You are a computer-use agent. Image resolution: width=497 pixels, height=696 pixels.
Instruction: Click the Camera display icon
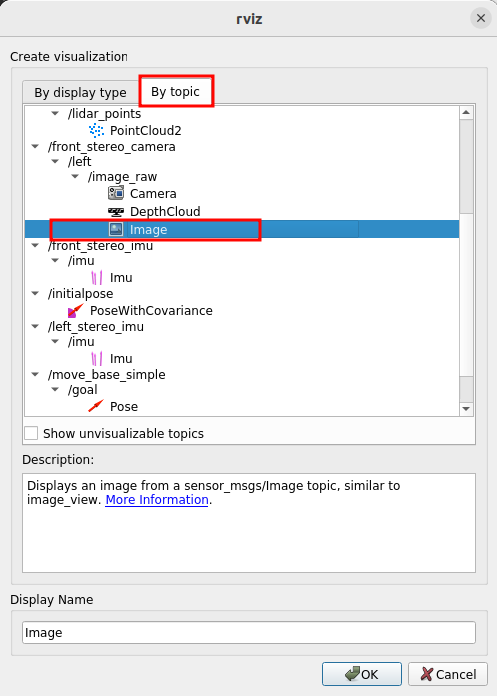pos(116,193)
